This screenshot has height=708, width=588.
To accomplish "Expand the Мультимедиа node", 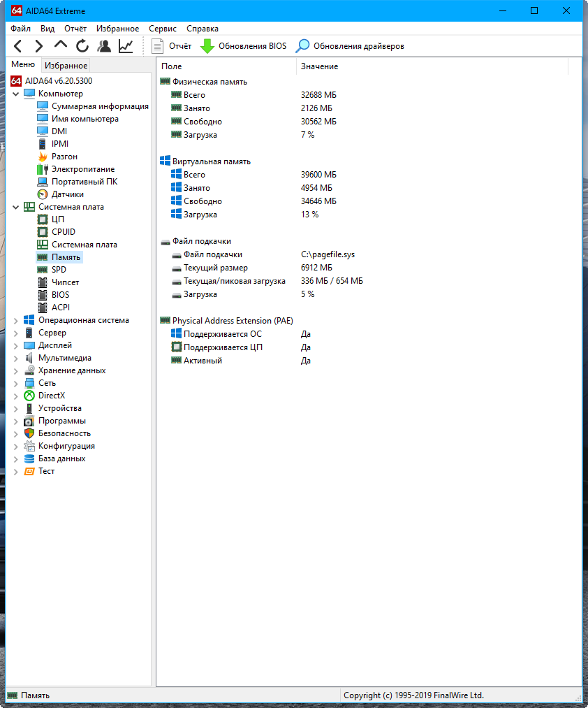I will (x=16, y=359).
